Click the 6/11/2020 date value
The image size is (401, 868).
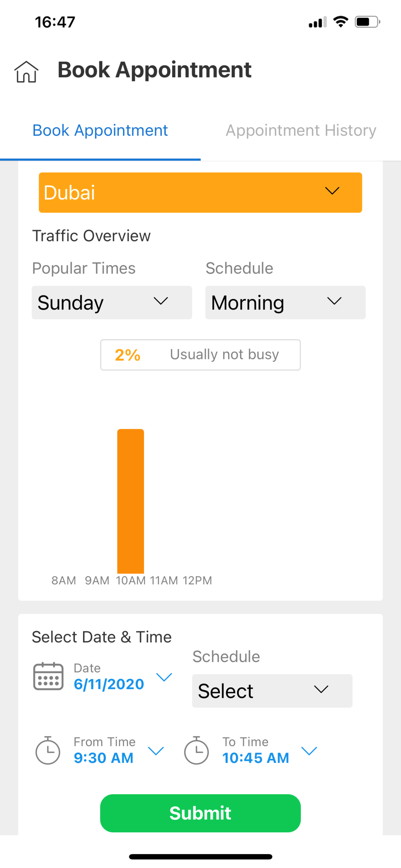[109, 684]
